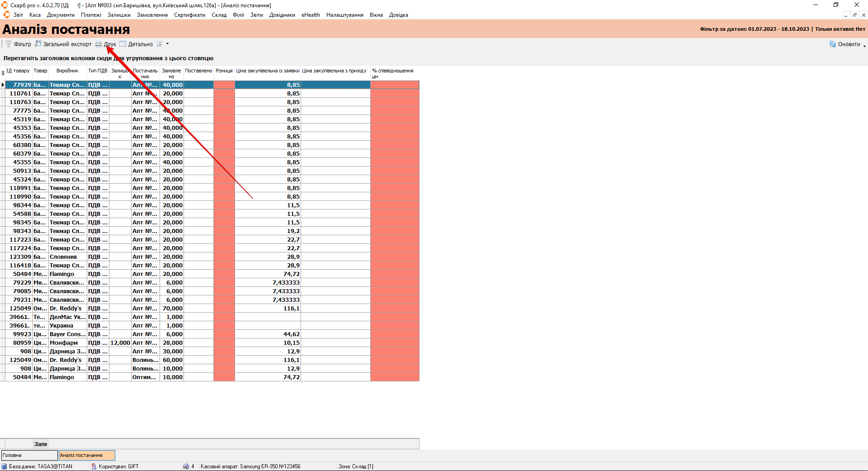This screenshot has width=868, height=471.
Task: Open dropdown arrow next to row spacing icon
Action: click(167, 44)
